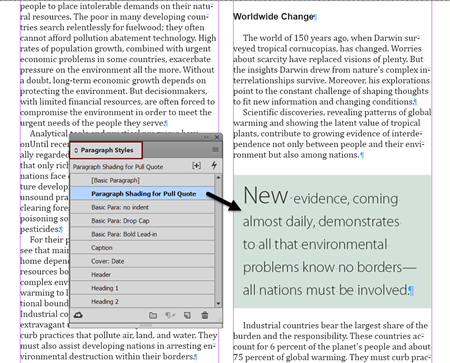
Task: Select Paragraph Shading for Pull Quote style
Action: tap(142, 194)
